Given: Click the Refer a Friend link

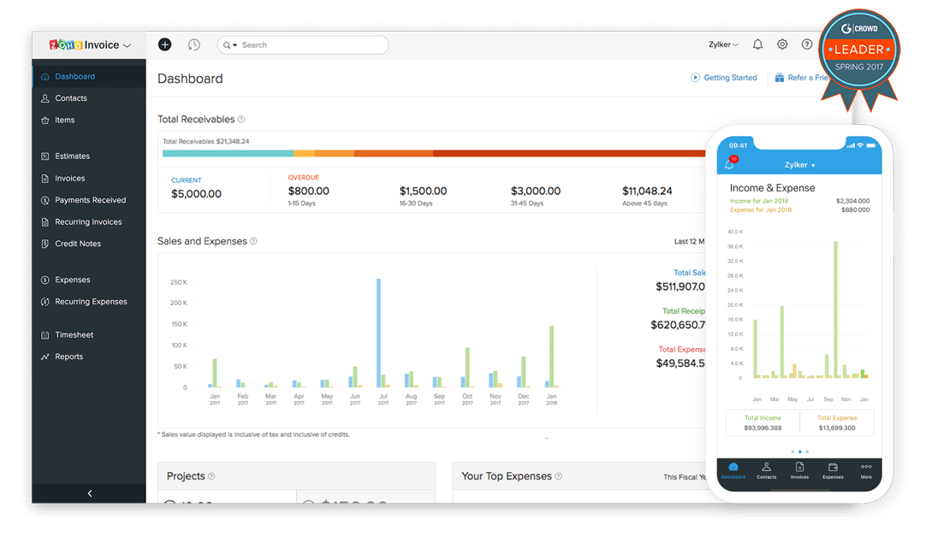Looking at the screenshot, I should pyautogui.click(x=801, y=78).
